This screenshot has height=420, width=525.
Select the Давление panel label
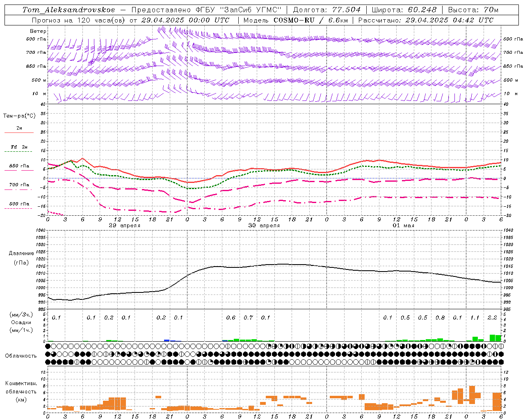click(x=21, y=253)
